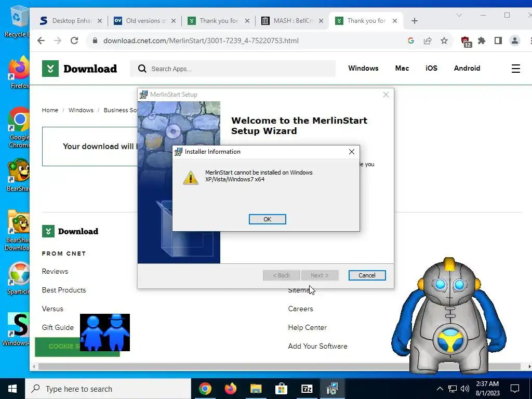The height and width of the screenshot is (399, 532).
Task: Open the Android category in site nav
Action: click(x=467, y=68)
